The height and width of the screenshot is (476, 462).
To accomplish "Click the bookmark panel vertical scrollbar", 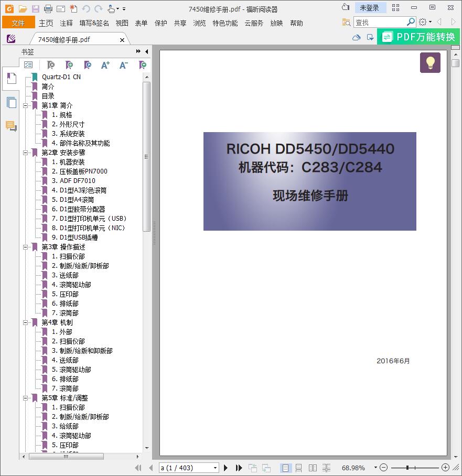I will pos(147,157).
